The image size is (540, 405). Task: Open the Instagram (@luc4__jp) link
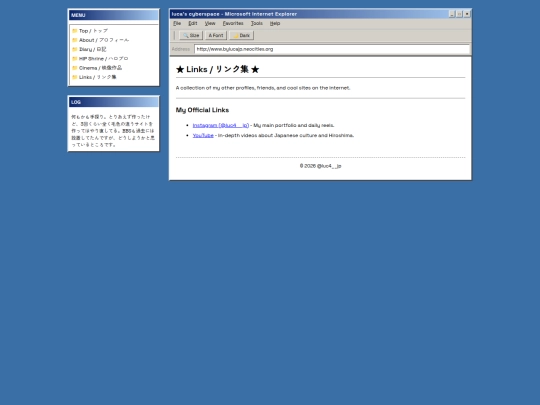point(221,125)
